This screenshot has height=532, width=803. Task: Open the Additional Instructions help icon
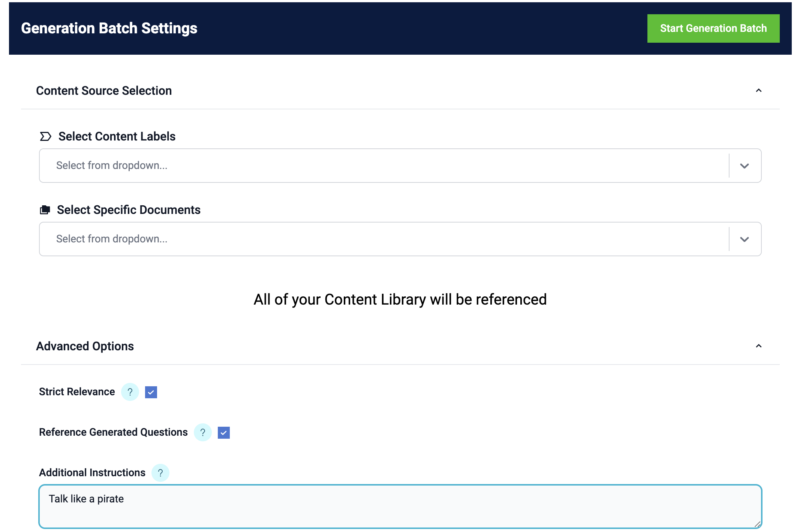[x=160, y=473]
